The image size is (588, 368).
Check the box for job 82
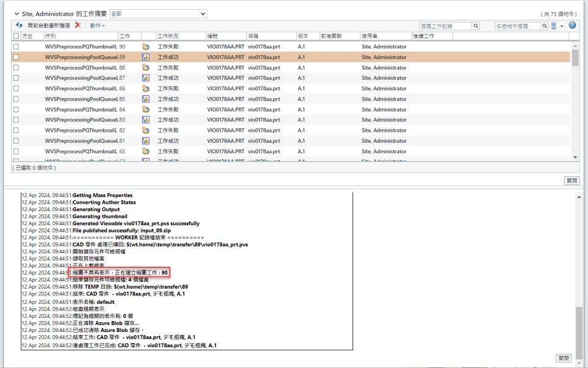[16, 130]
